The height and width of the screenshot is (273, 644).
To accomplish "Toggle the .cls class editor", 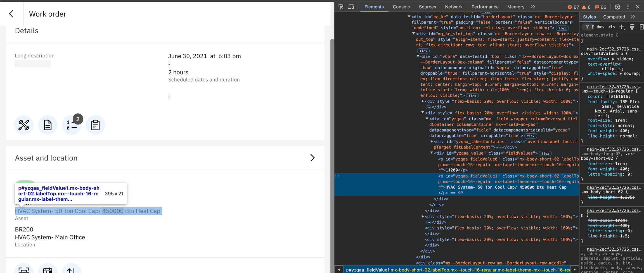I will pos(612,27).
